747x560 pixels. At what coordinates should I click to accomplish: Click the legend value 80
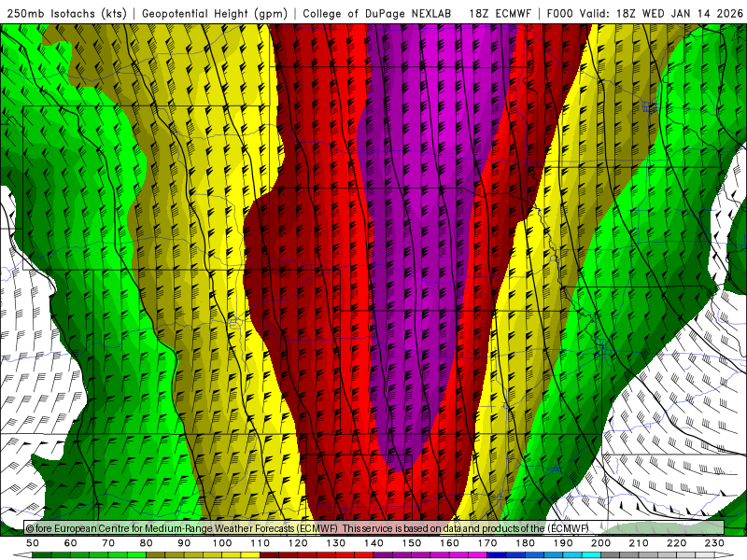[146, 543]
